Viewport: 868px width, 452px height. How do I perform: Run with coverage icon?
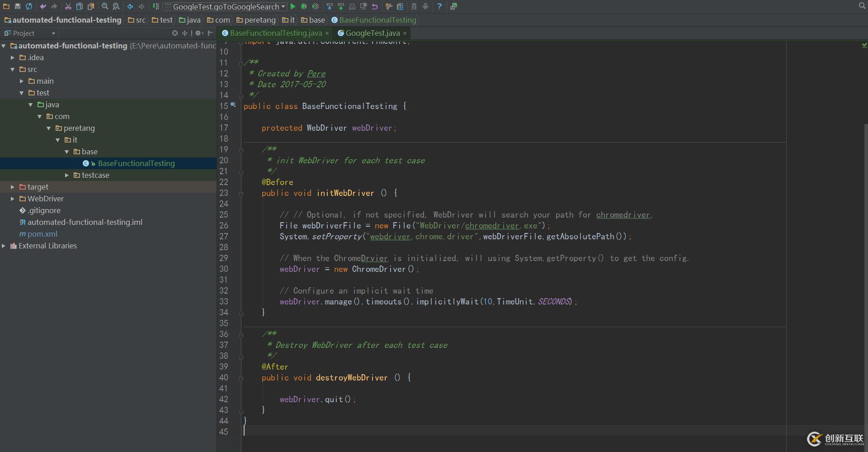coord(316,6)
